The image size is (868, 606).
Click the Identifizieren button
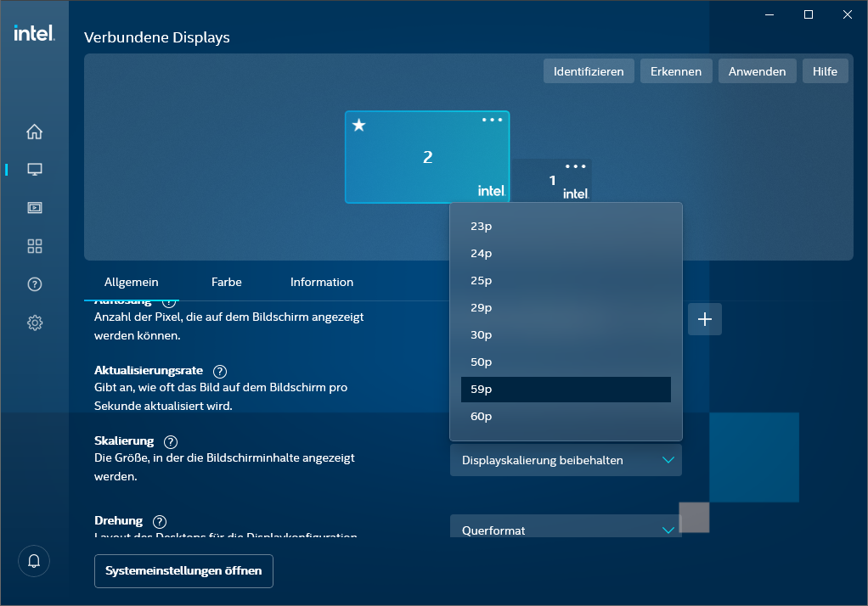coord(589,71)
